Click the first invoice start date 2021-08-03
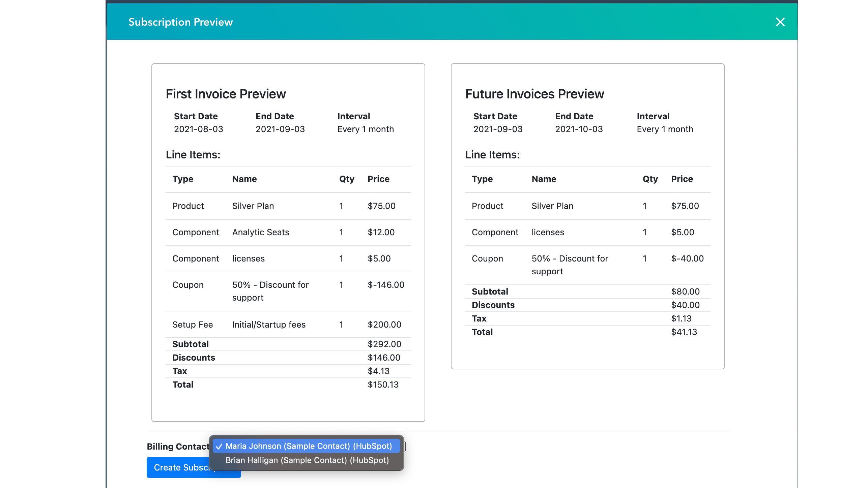The width and height of the screenshot is (868, 488). tap(198, 129)
